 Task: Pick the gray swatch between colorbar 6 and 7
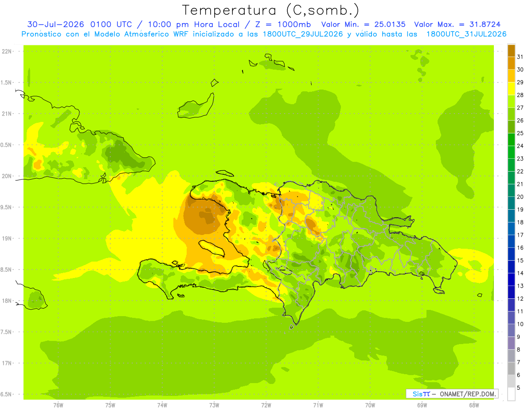511,368
